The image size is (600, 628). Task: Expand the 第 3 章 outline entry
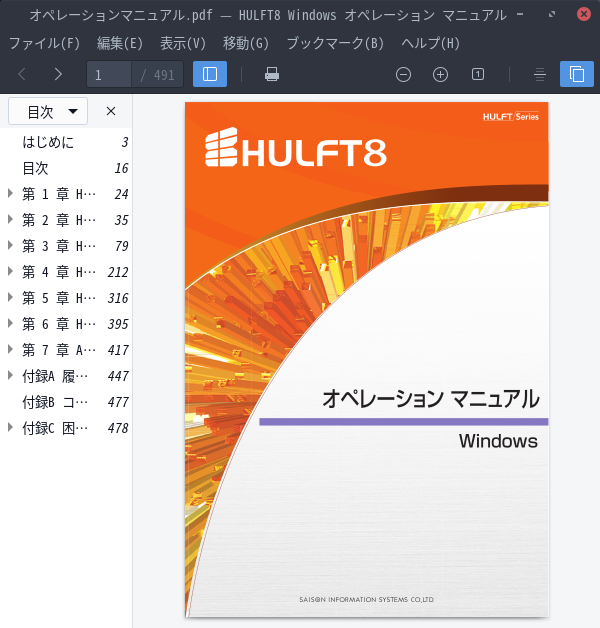point(10,246)
